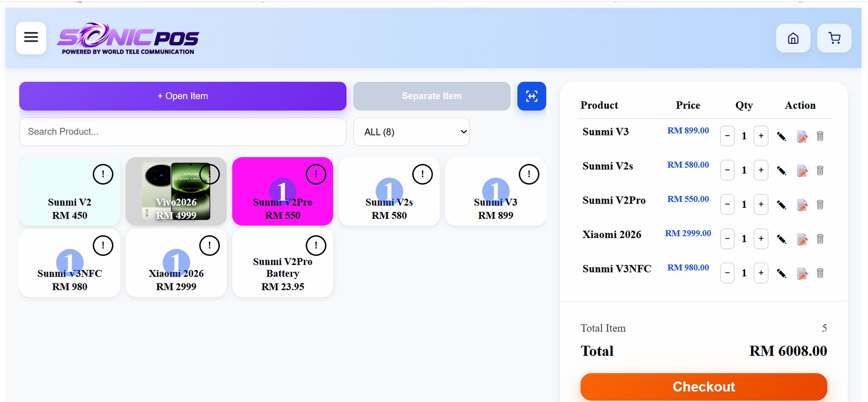Click the Sunmi V2s RM 580 card
The width and height of the screenshot is (868, 402).
coord(389,191)
